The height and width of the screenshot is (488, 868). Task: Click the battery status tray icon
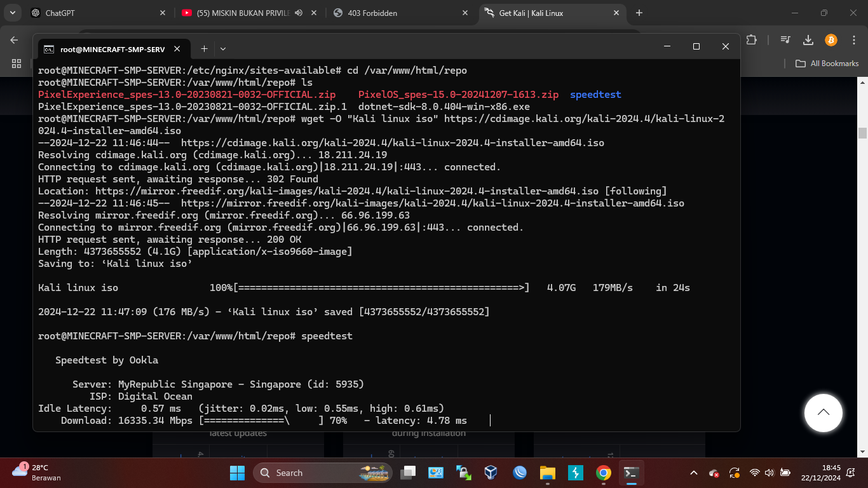tap(785, 473)
